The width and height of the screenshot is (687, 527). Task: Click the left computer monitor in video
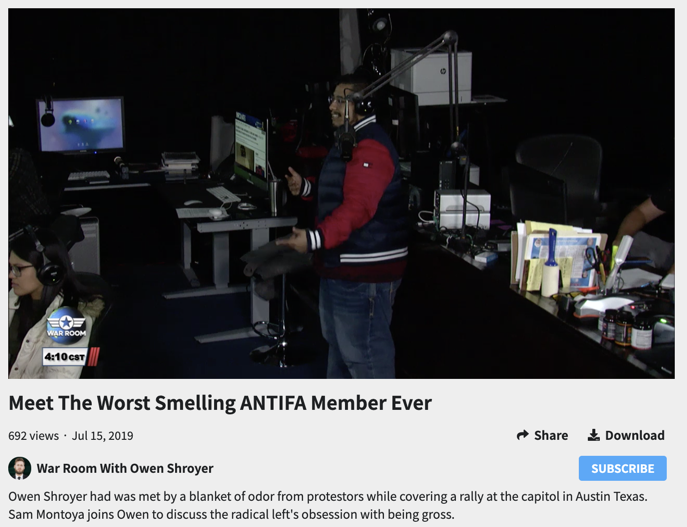pyautogui.click(x=82, y=124)
